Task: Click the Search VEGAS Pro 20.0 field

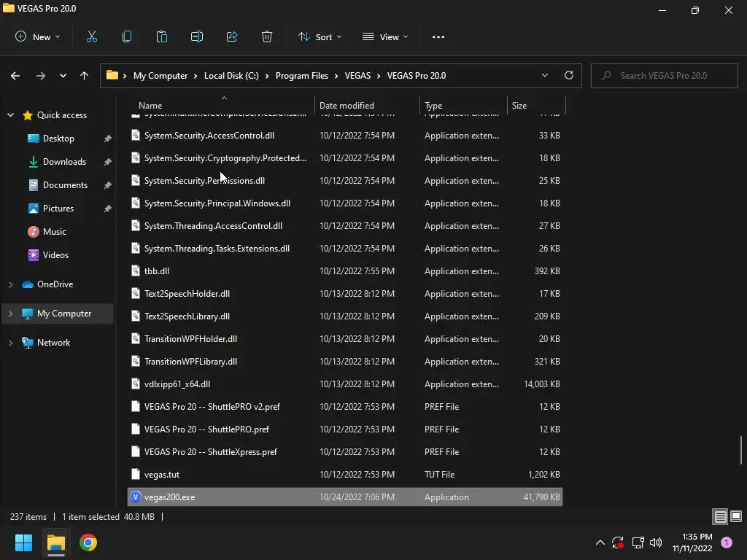Action: (x=664, y=76)
